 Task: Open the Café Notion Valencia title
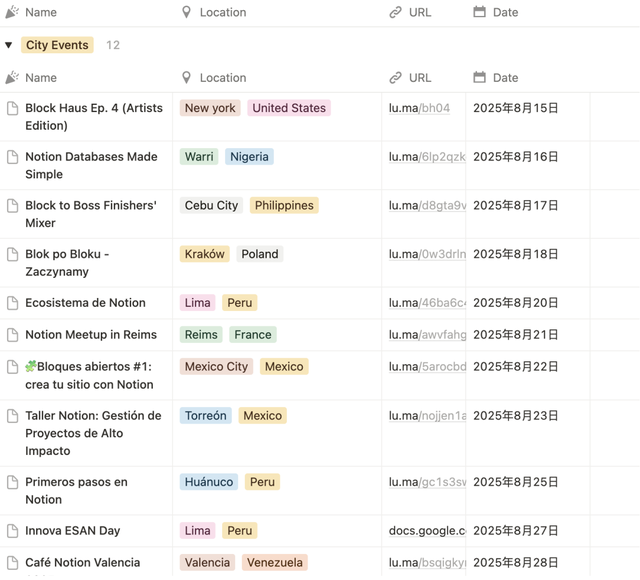82,563
